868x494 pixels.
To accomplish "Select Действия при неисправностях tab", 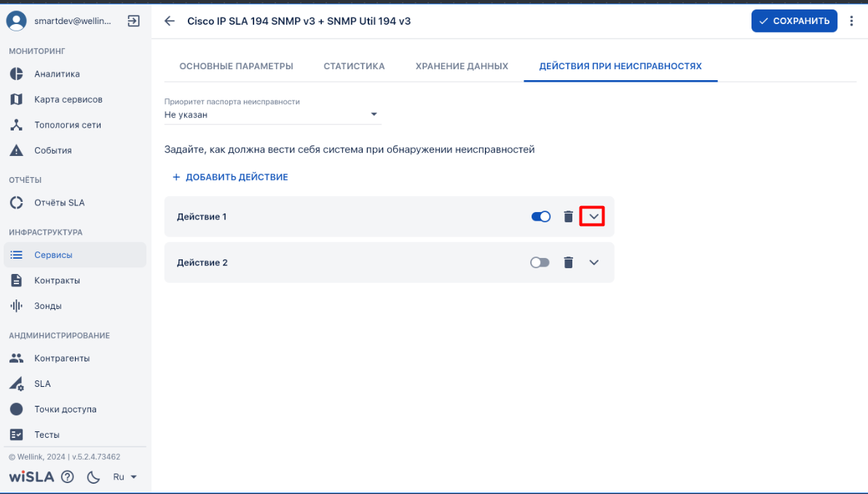I will [x=620, y=66].
